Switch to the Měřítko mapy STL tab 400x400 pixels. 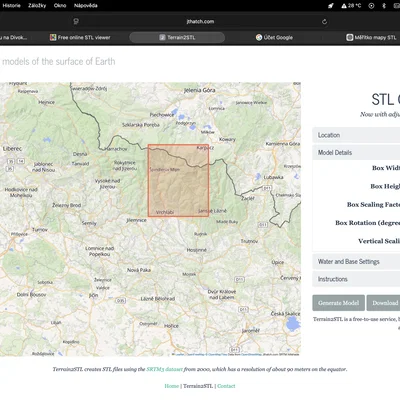click(371, 37)
